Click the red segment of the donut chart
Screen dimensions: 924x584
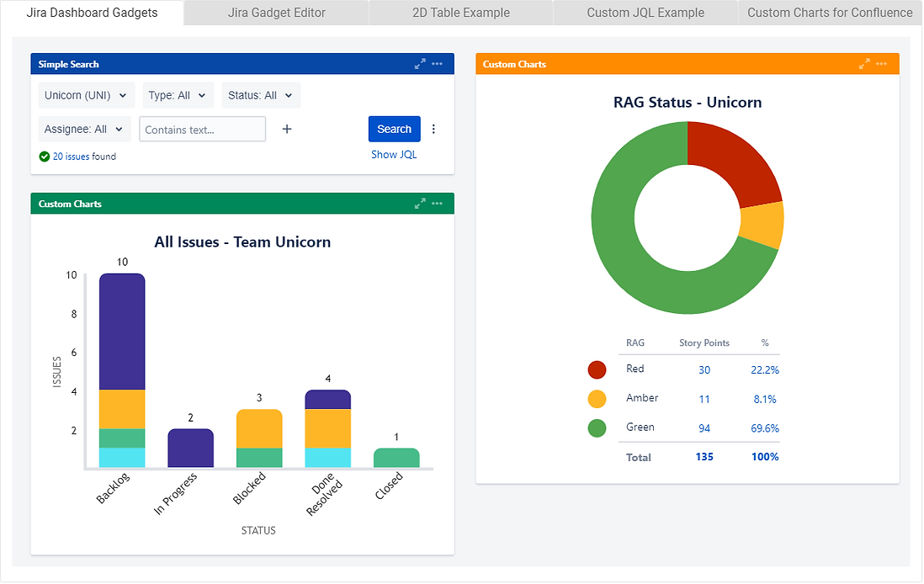736,162
